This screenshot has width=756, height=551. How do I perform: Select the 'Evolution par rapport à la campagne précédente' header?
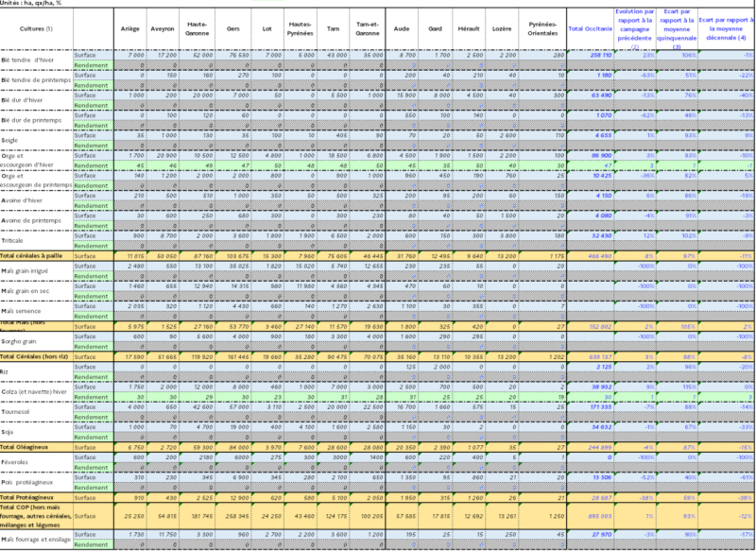(x=635, y=29)
